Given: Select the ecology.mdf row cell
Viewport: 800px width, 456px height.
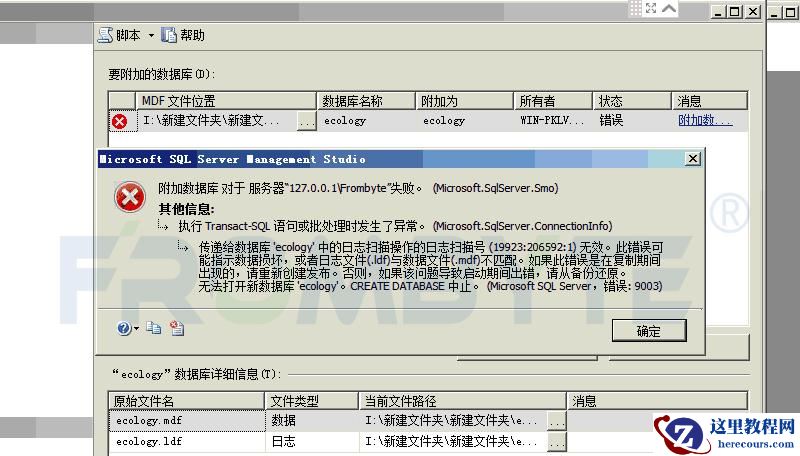Looking at the screenshot, I should (187, 421).
